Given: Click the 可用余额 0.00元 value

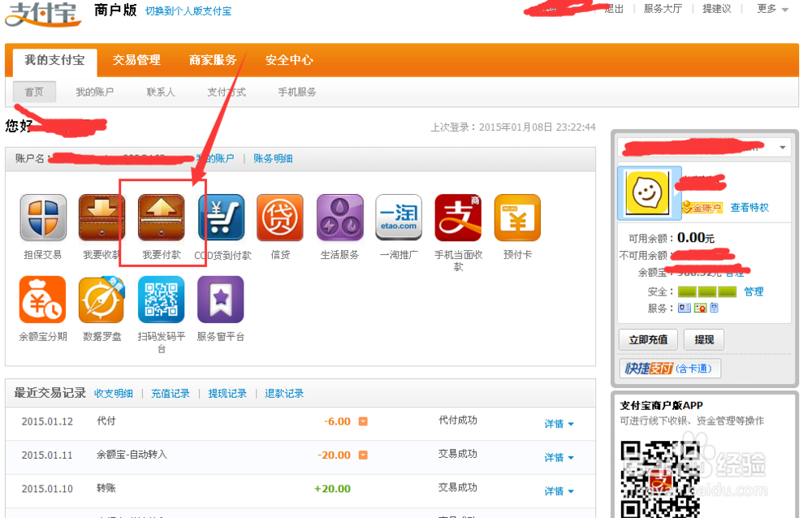Looking at the screenshot, I should (x=696, y=238).
